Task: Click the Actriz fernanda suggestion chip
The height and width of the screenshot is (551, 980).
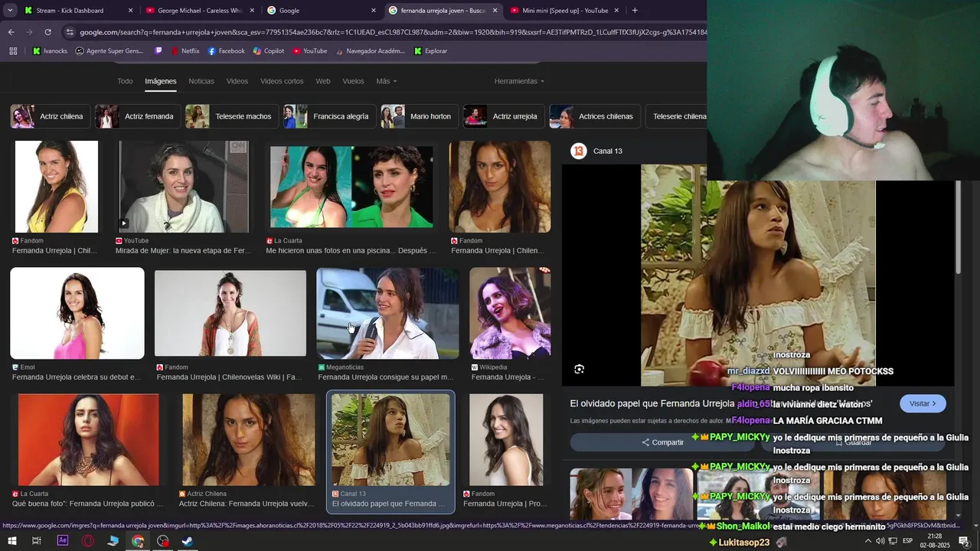Action: point(137,116)
